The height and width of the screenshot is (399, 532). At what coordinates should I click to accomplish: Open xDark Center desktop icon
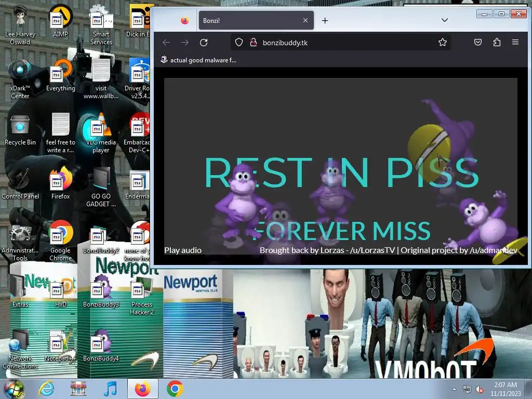tap(20, 79)
